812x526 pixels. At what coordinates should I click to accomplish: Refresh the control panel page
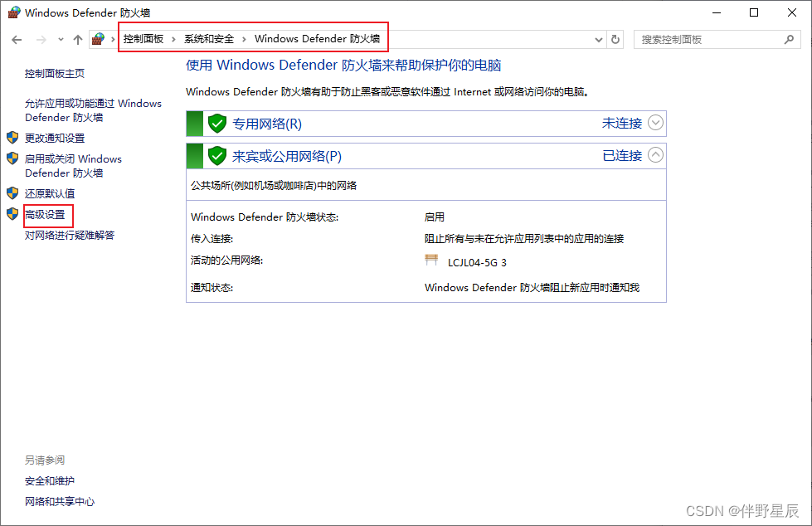[x=615, y=39]
